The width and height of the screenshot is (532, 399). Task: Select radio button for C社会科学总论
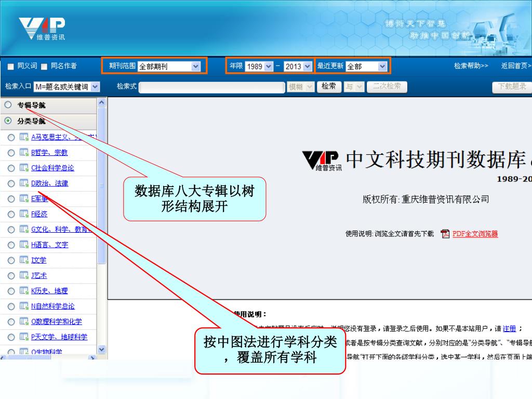(x=11, y=168)
